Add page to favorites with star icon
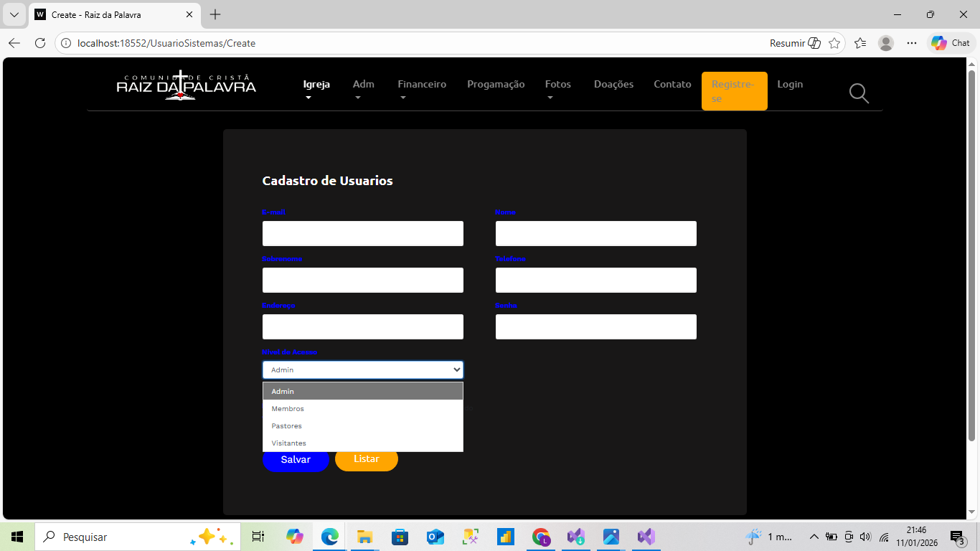This screenshot has height=551, width=980. pos(834,43)
